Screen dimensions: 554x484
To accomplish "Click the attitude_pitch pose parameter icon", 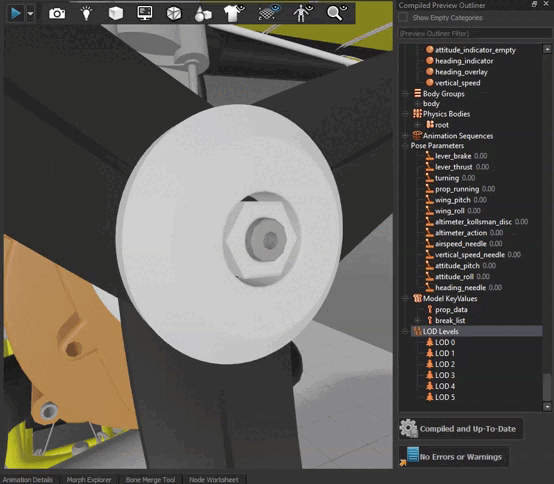I will 430,265.
